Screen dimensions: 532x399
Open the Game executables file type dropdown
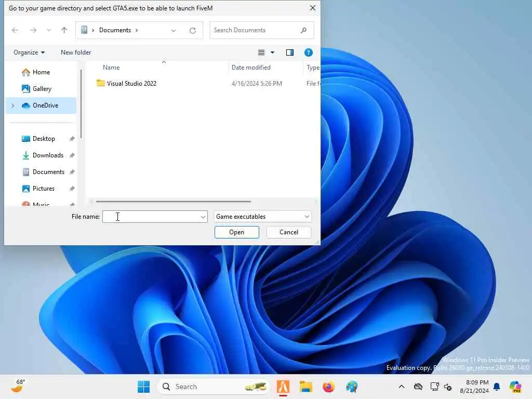click(262, 217)
